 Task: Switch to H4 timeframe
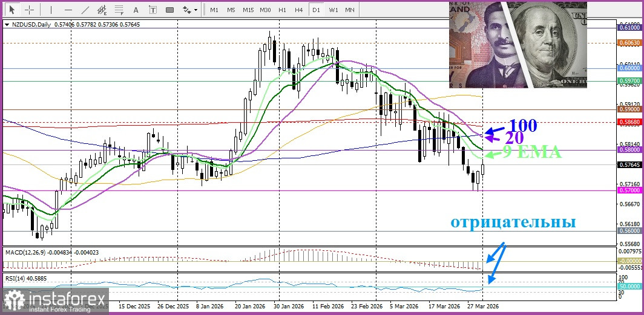click(299, 10)
